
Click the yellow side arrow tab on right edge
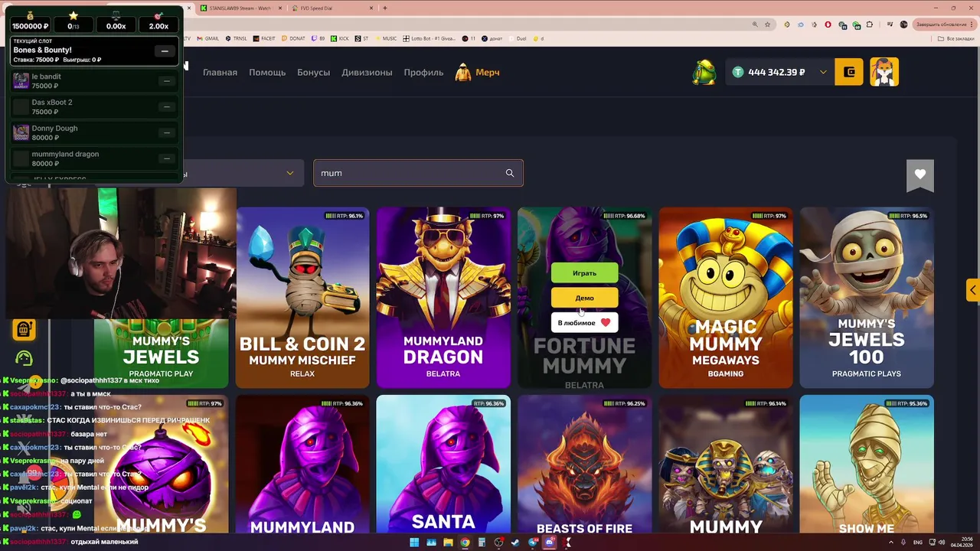click(x=972, y=290)
